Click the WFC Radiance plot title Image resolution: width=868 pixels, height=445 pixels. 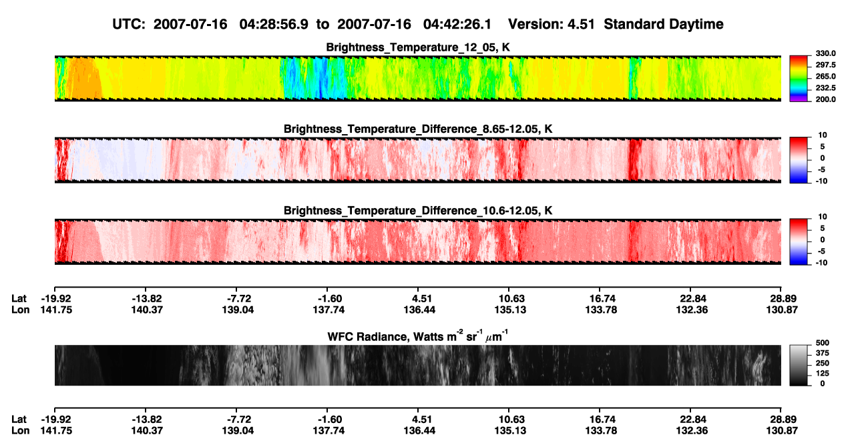click(418, 336)
